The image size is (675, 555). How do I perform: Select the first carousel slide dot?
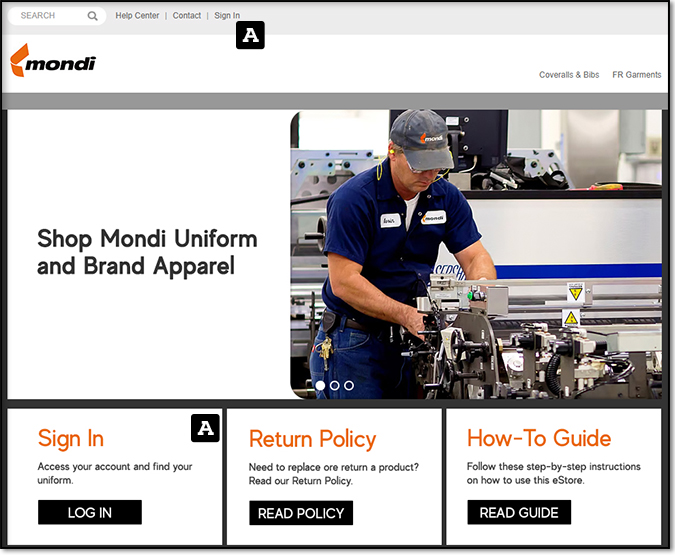pyautogui.click(x=320, y=385)
